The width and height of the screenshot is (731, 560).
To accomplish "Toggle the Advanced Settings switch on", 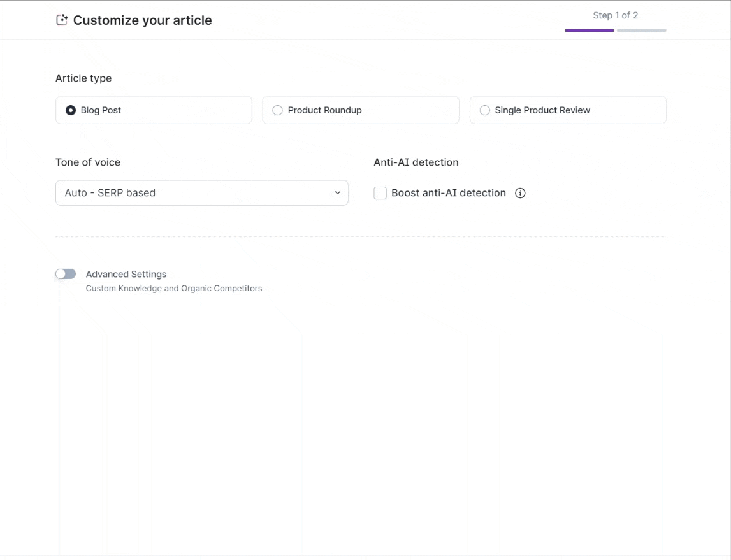I will click(x=66, y=274).
